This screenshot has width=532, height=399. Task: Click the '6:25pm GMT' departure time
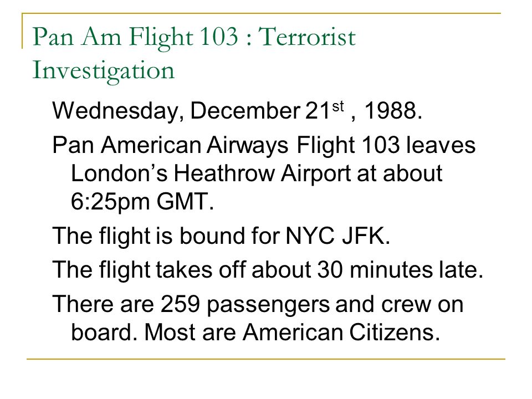142,202
